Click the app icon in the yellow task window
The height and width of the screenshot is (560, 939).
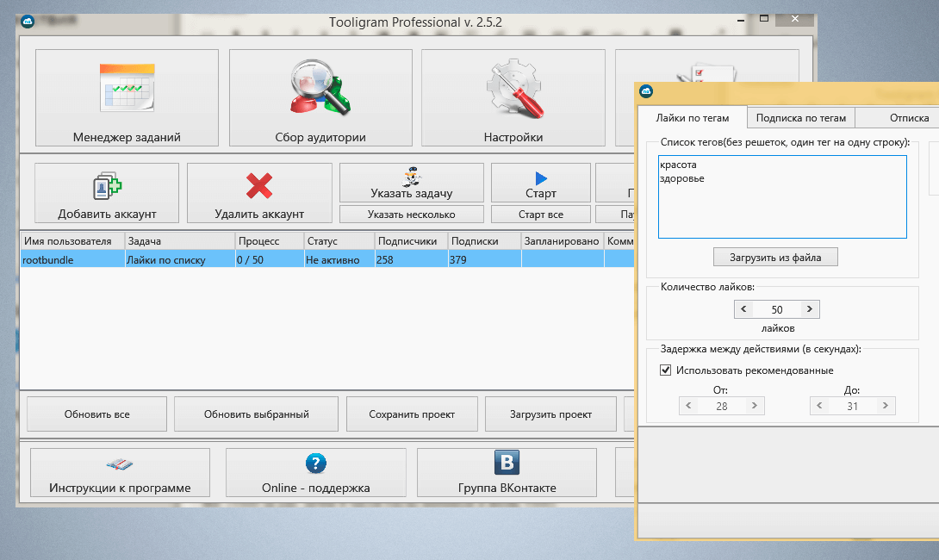646,91
